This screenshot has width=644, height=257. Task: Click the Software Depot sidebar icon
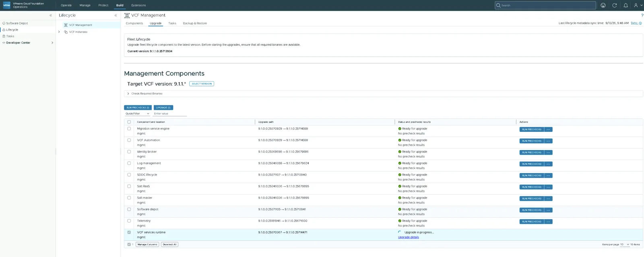click(x=4, y=23)
